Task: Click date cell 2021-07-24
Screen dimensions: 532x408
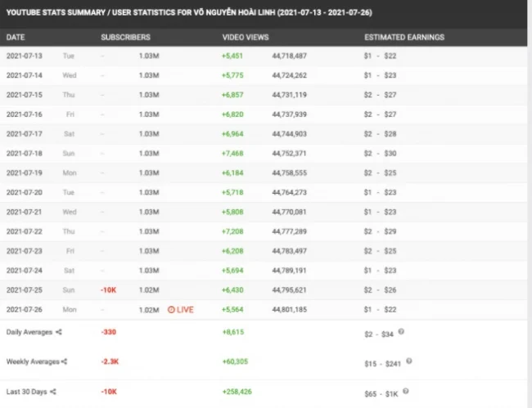Action: pyautogui.click(x=25, y=271)
